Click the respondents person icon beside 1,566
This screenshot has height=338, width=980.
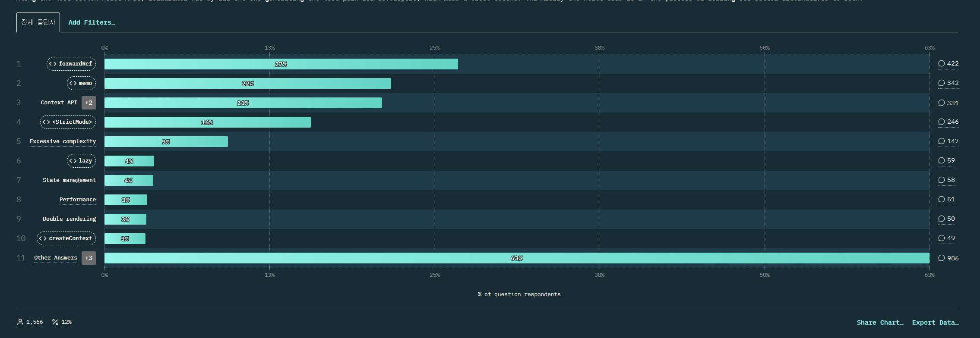pos(20,322)
